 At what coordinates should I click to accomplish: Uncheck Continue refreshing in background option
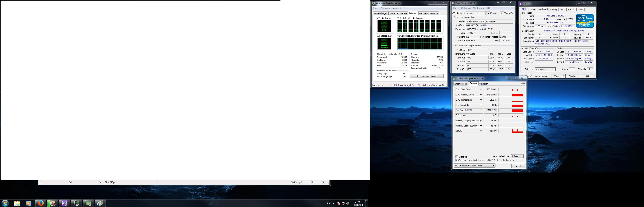point(457,160)
